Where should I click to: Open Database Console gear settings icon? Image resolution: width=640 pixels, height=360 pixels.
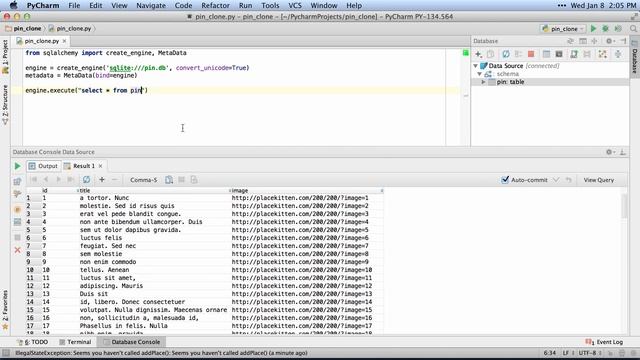[x=609, y=152]
